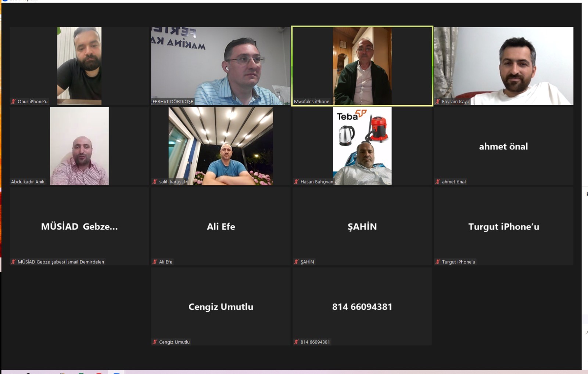This screenshot has height=374, width=588.
Task: Click muted mic icon beside Cengiz Umutlu label
Action: [x=155, y=342]
